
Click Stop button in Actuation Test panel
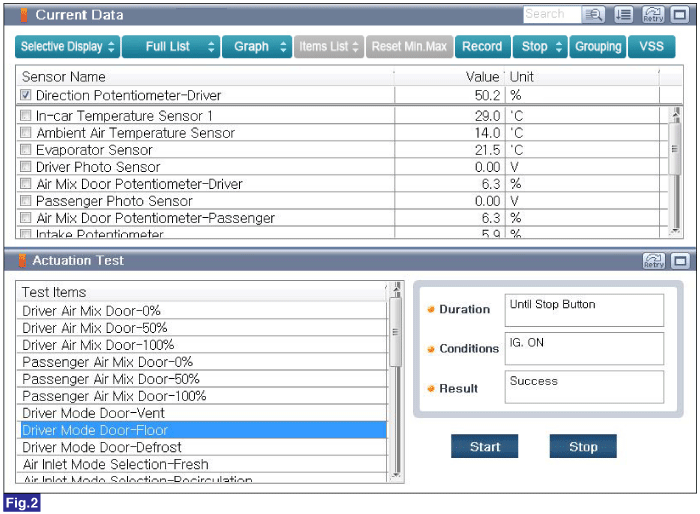point(583,446)
